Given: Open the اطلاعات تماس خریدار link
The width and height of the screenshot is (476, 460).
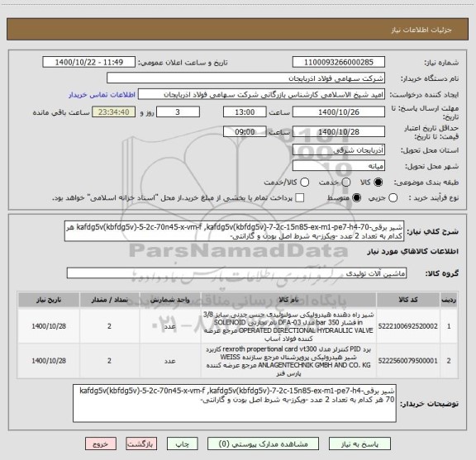Looking at the screenshot, I should (102, 95).
